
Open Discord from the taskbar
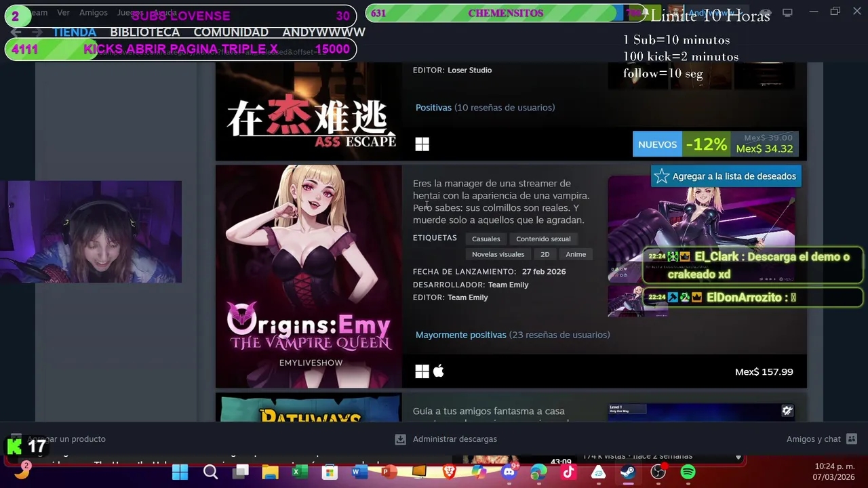[509, 472]
